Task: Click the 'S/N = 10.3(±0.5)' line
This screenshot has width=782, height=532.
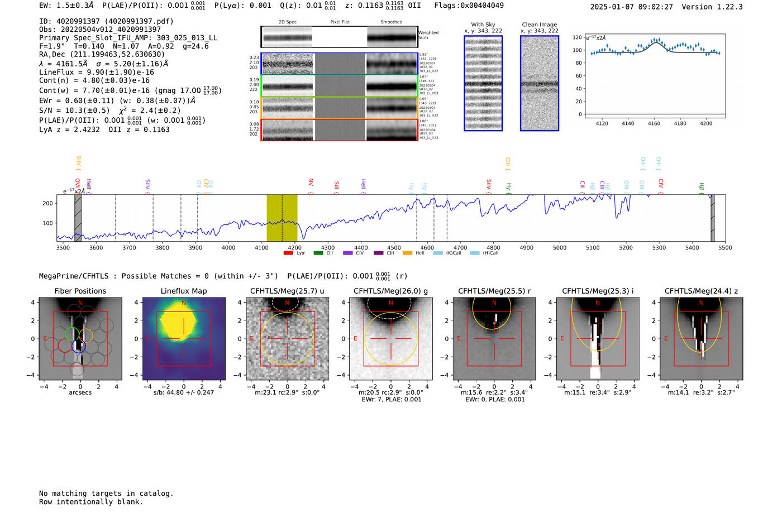Action: tap(75, 111)
